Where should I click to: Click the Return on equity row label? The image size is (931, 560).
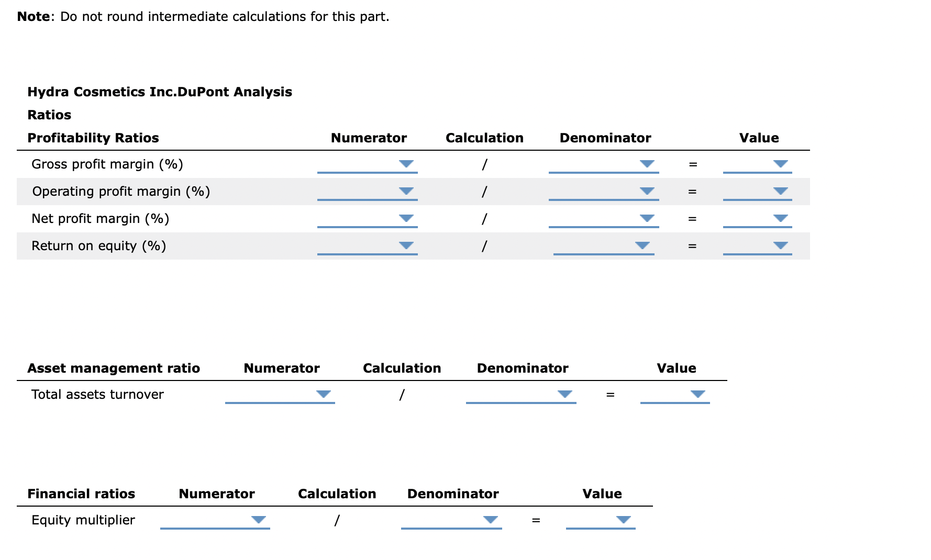pyautogui.click(x=99, y=245)
